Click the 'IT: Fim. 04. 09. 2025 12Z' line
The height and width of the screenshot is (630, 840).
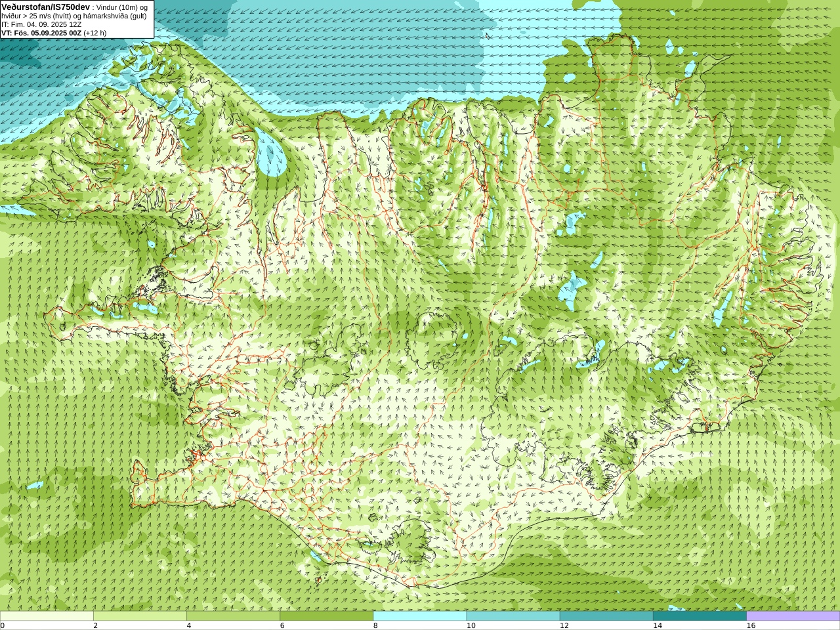pyautogui.click(x=41, y=24)
